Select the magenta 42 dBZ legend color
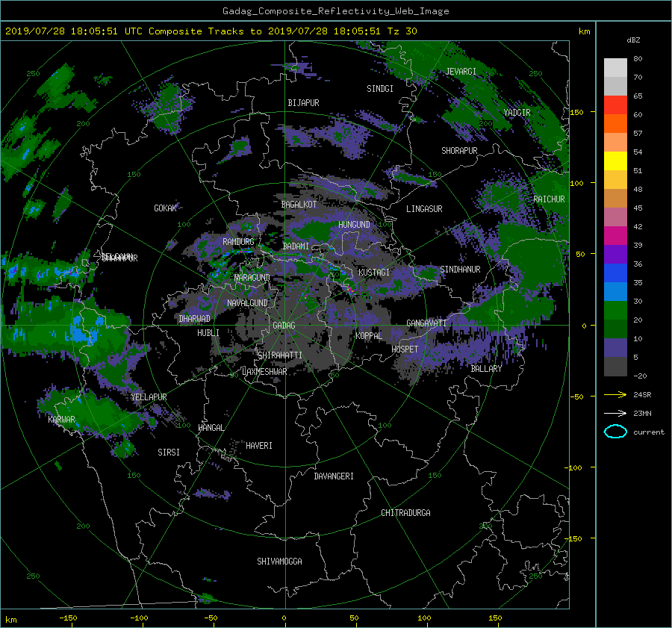Viewport: 672px width, 628px height. 615,235
